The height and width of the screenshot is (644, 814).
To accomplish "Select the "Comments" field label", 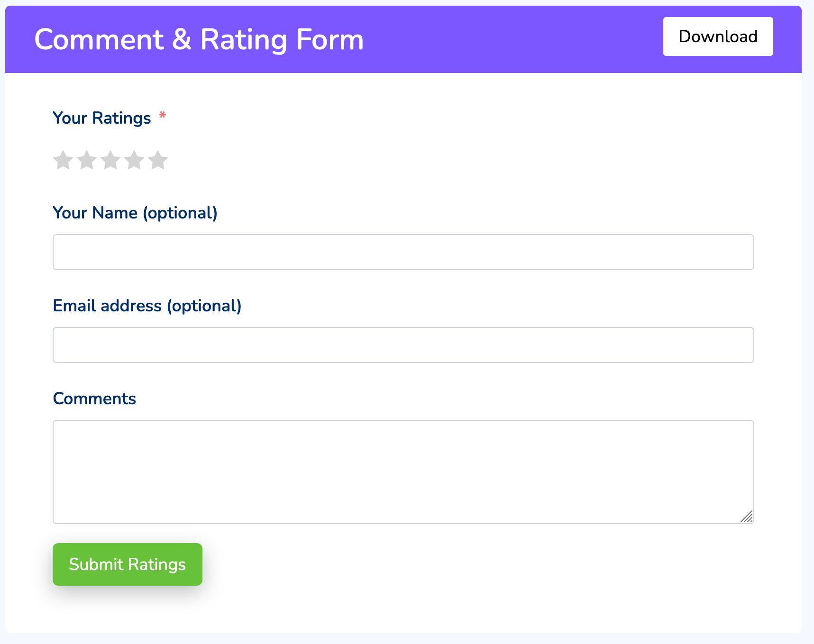I will (x=94, y=399).
